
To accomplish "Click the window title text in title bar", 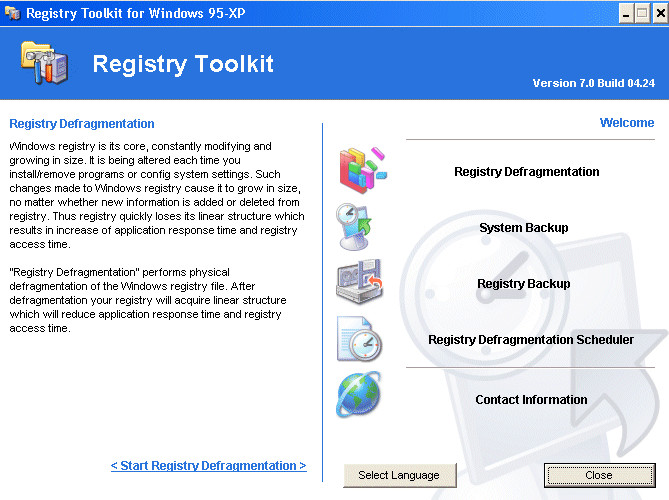I will pyautogui.click(x=136, y=13).
